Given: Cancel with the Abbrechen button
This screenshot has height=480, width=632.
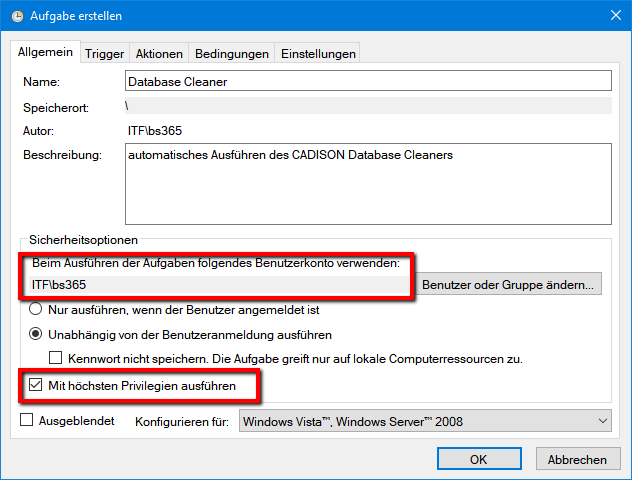Looking at the screenshot, I should tap(577, 459).
